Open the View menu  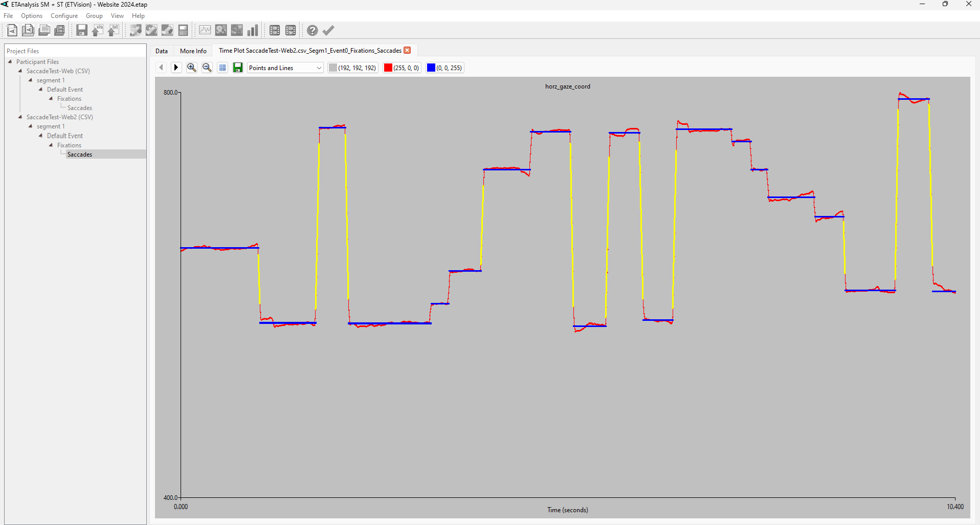tap(117, 16)
